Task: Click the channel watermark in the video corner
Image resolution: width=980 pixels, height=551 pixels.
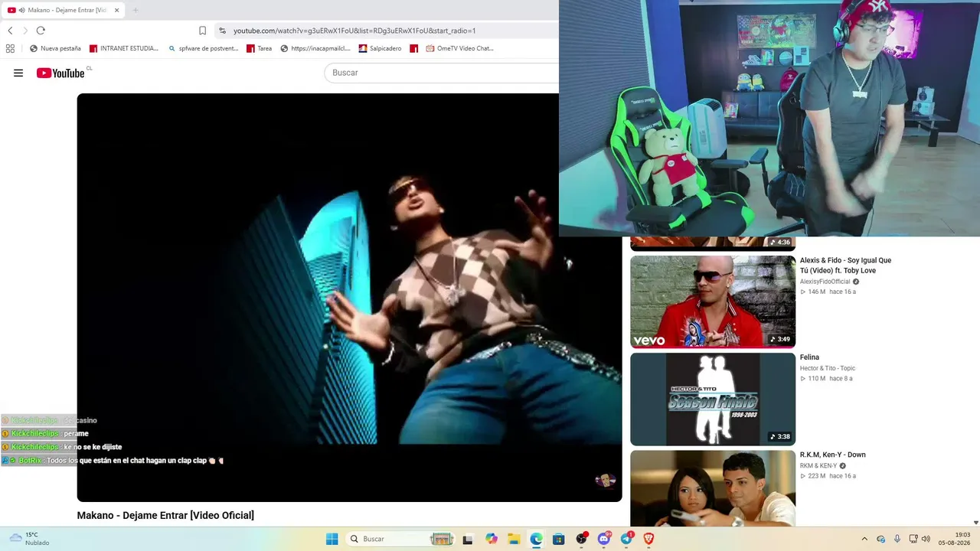Action: coord(606,481)
